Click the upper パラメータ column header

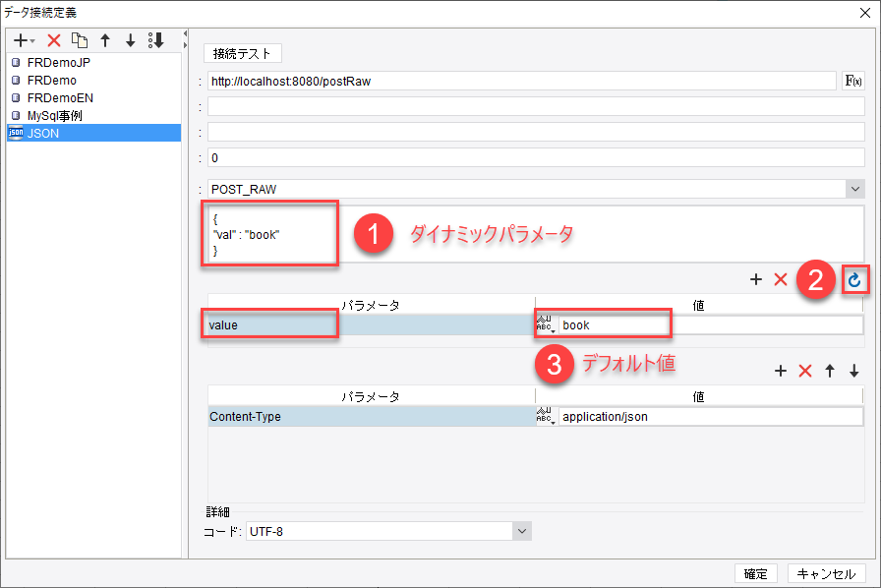pos(371,305)
